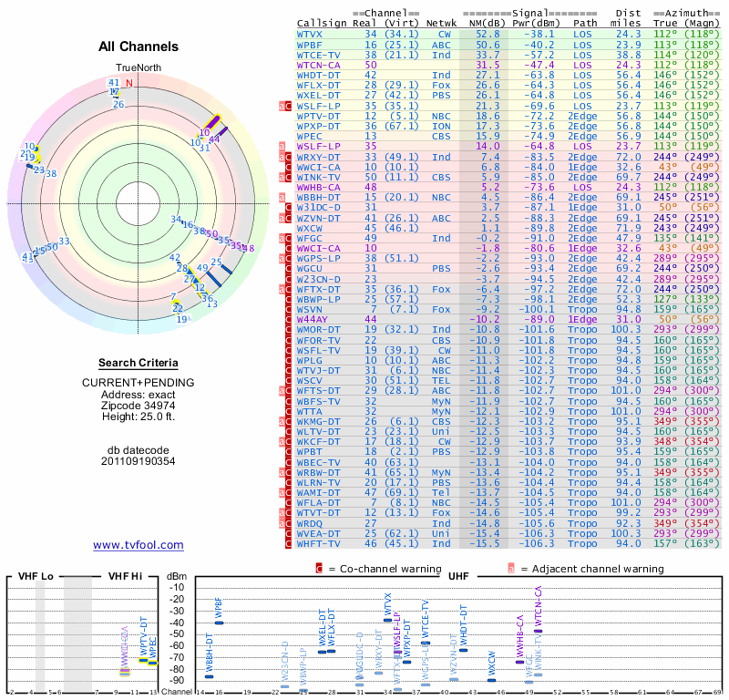Click the WFOR-TV callsign

click(318, 341)
